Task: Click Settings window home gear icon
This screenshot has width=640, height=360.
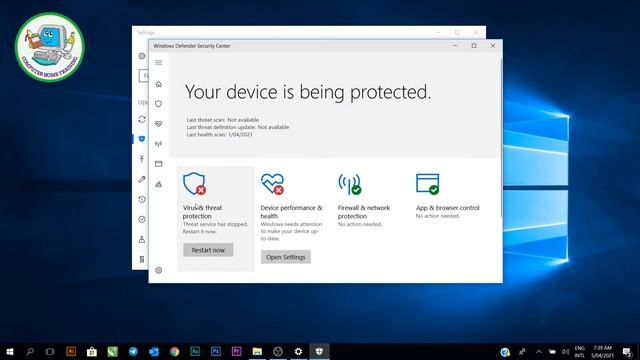Action: click(x=142, y=56)
